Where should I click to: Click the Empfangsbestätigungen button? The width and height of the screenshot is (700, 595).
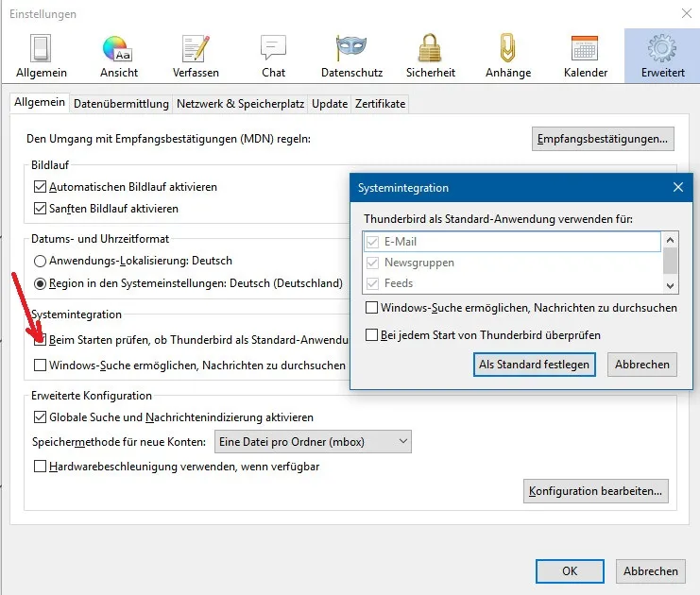pyautogui.click(x=603, y=139)
